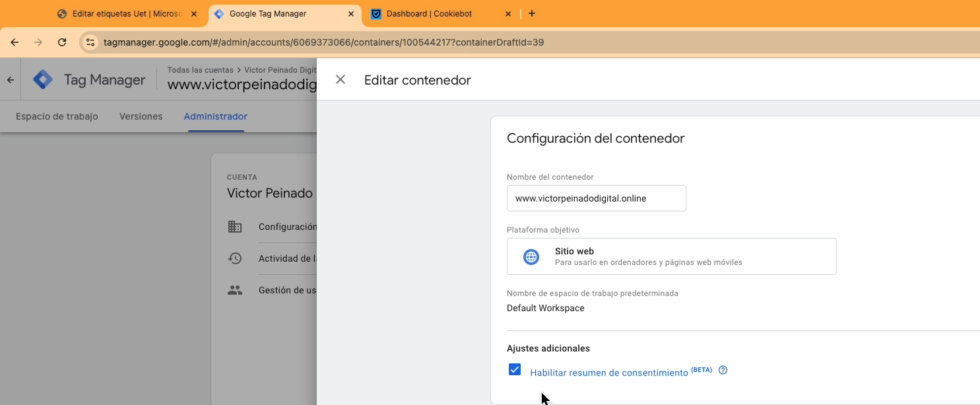Click the Tag Manager logo icon
This screenshot has width=980, height=405.
[x=43, y=80]
